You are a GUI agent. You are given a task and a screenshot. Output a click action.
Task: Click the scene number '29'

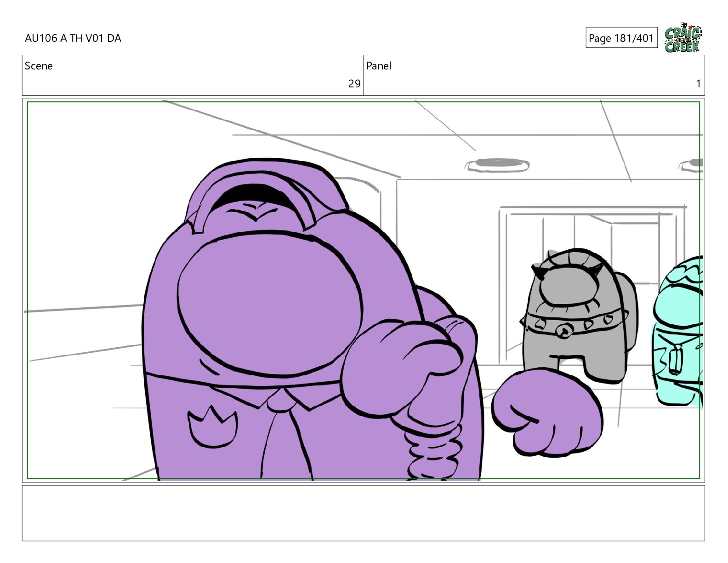[x=354, y=84]
